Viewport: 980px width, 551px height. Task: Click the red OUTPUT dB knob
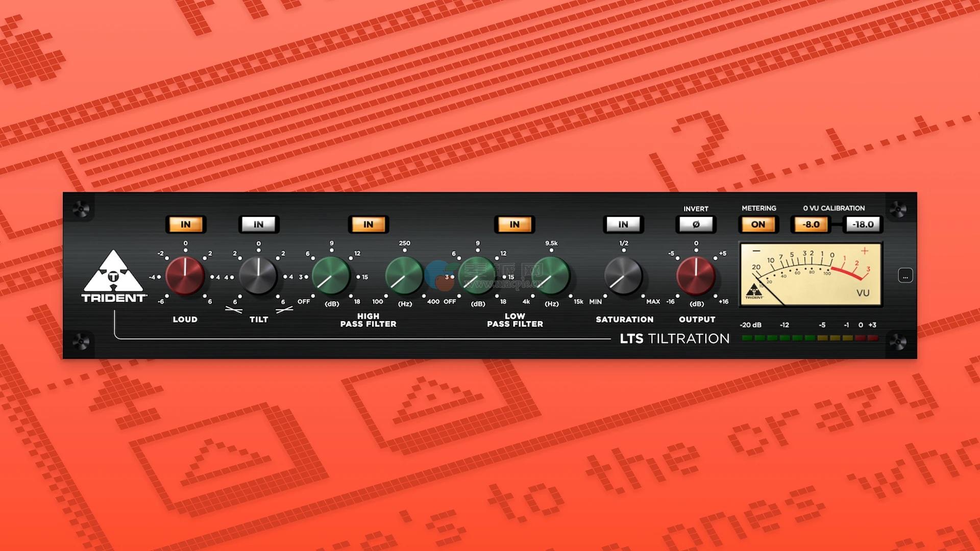click(696, 276)
